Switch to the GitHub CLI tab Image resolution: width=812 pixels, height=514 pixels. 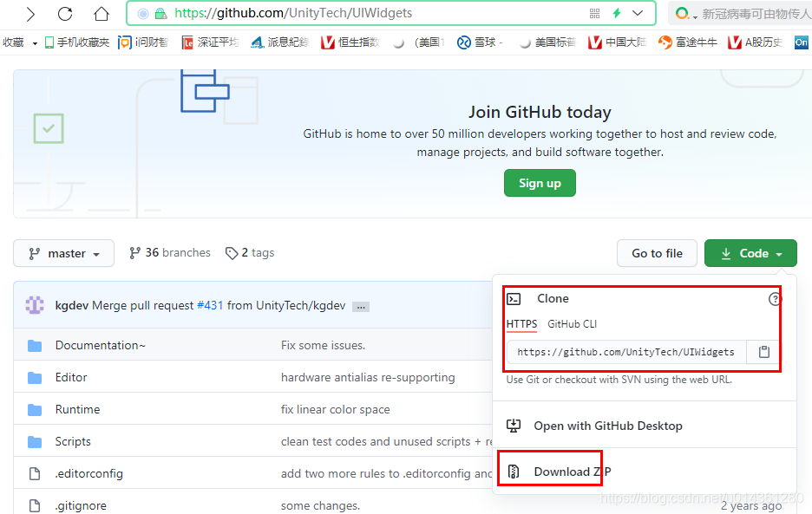pos(572,324)
